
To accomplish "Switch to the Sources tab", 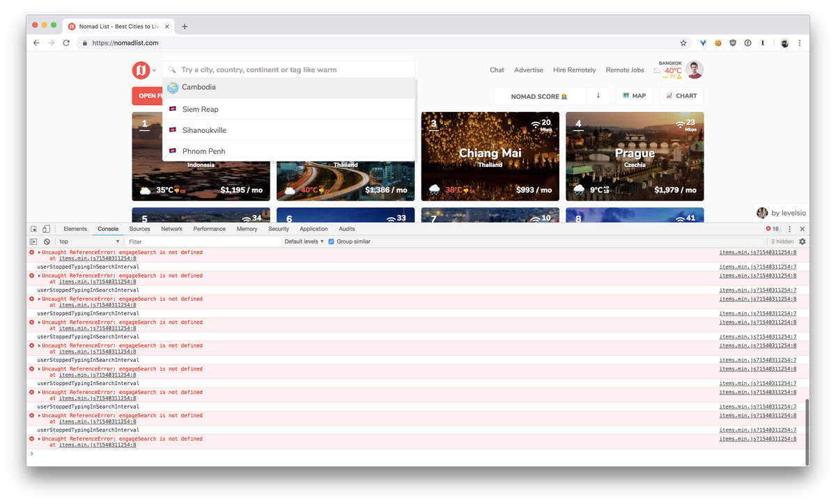I will pos(139,229).
